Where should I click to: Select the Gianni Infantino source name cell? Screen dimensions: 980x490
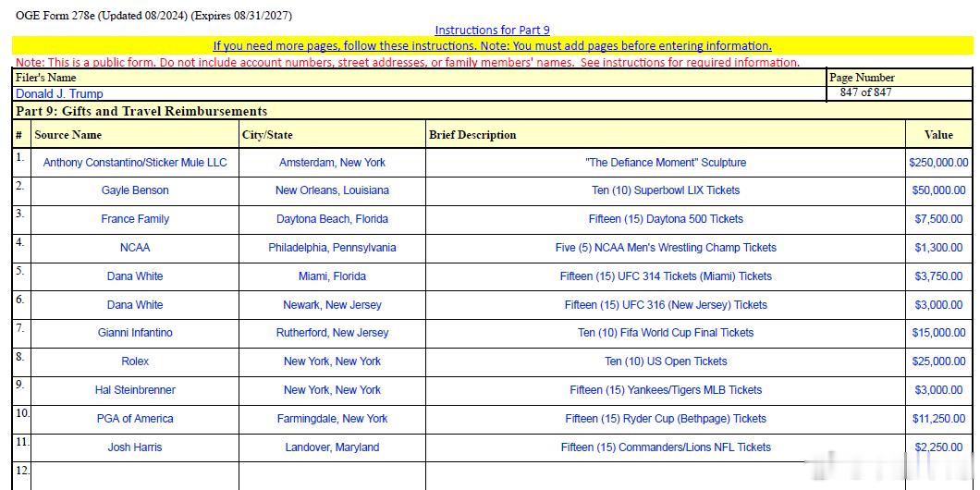pyautogui.click(x=135, y=333)
